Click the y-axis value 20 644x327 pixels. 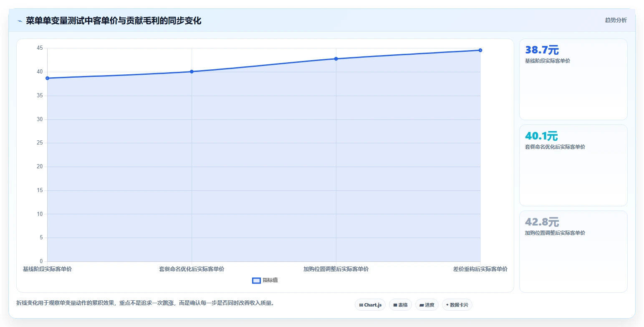[40, 167]
